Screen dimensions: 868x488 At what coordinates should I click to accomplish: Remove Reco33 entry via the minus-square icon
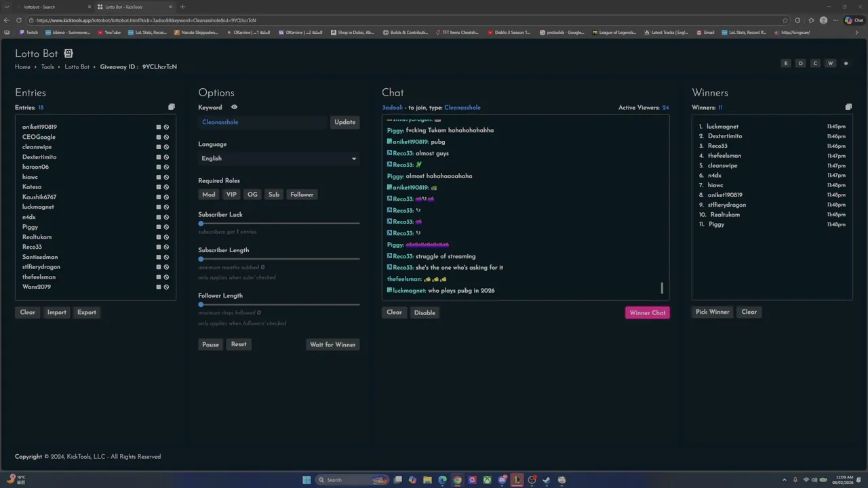(159, 247)
